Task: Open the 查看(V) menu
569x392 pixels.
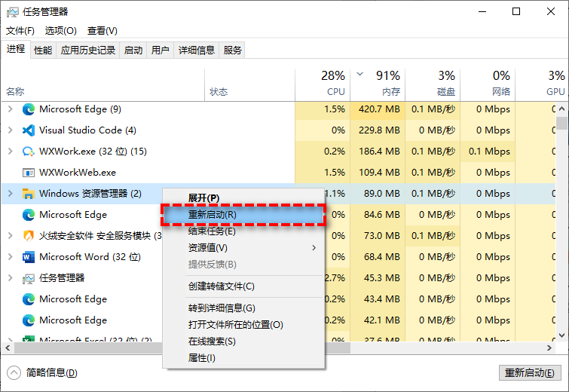Action: click(x=102, y=30)
